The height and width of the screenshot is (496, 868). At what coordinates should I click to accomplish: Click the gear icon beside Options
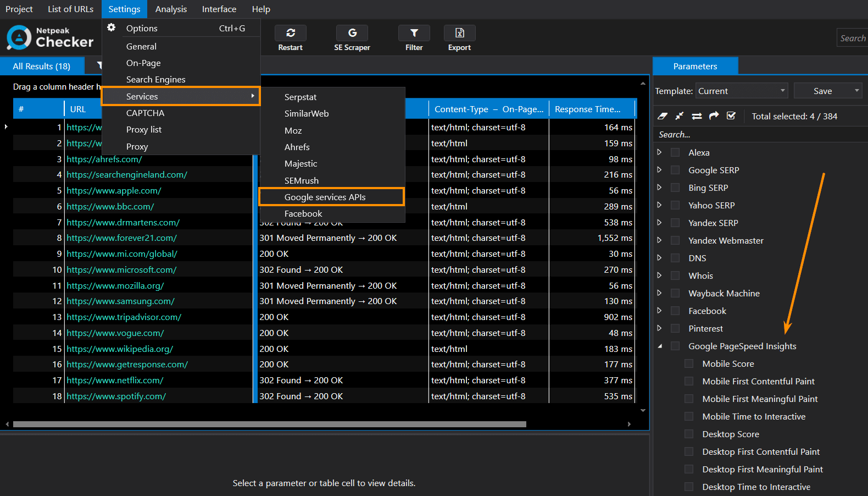coord(112,27)
